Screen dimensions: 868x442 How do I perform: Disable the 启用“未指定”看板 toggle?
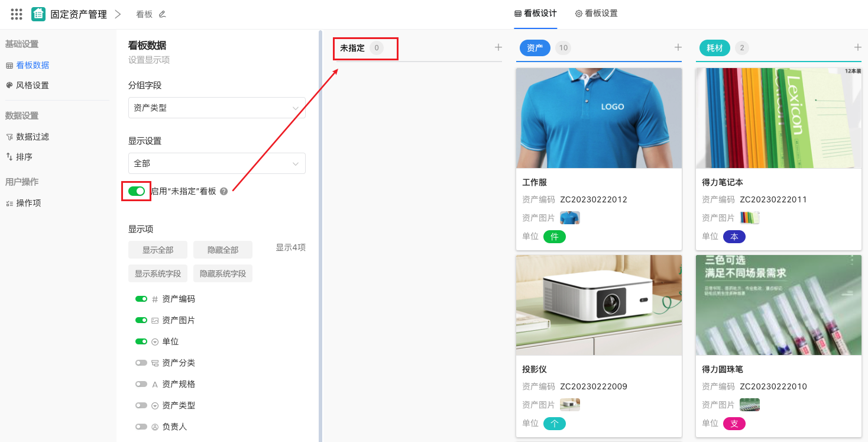[x=137, y=191]
